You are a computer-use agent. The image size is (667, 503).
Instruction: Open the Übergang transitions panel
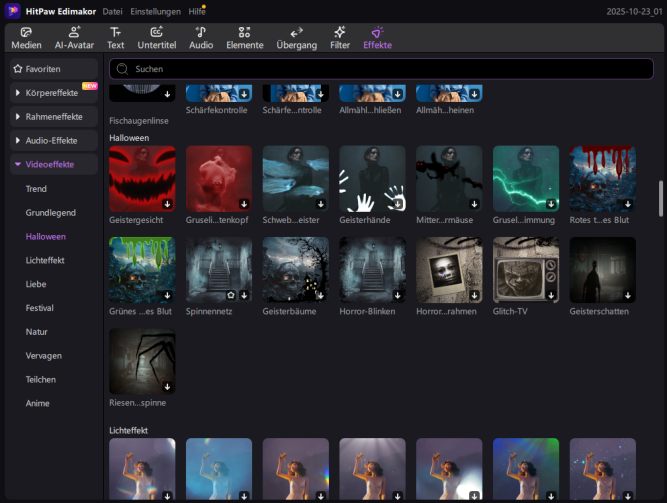click(296, 33)
